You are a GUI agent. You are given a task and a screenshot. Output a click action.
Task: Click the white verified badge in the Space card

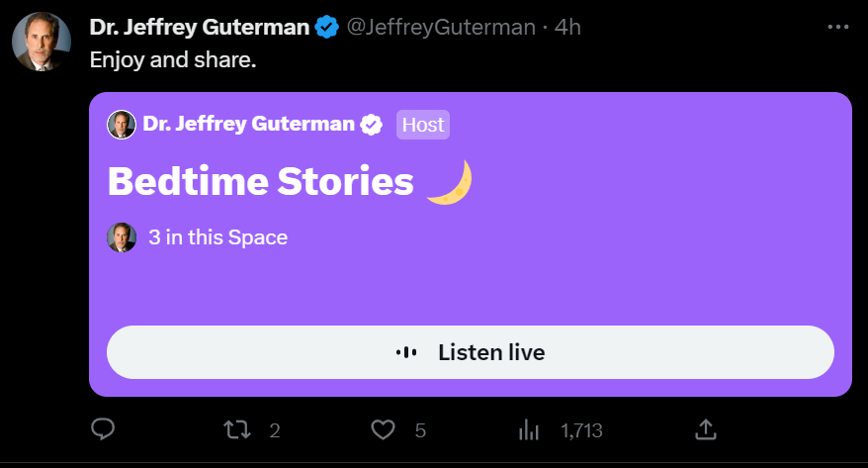coord(372,124)
